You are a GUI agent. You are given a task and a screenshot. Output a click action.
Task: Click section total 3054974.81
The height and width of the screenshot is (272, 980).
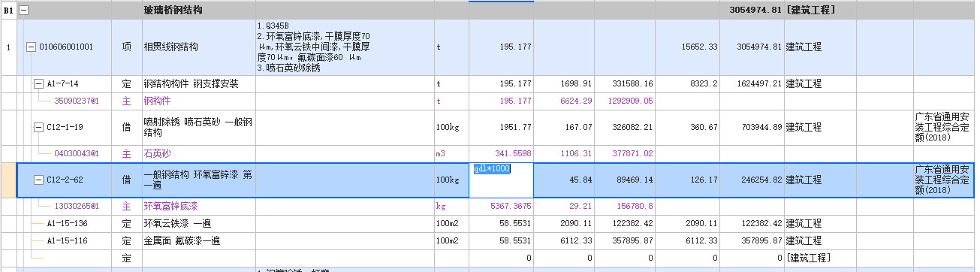point(755,11)
